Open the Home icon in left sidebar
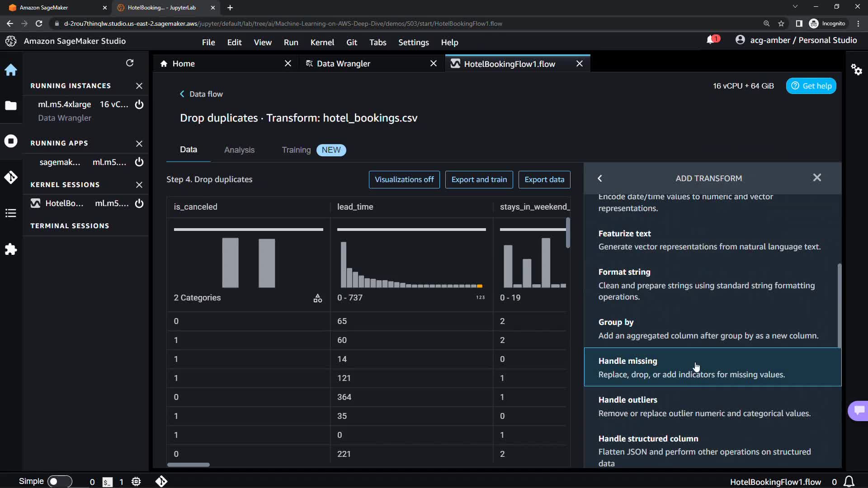 pos(11,70)
